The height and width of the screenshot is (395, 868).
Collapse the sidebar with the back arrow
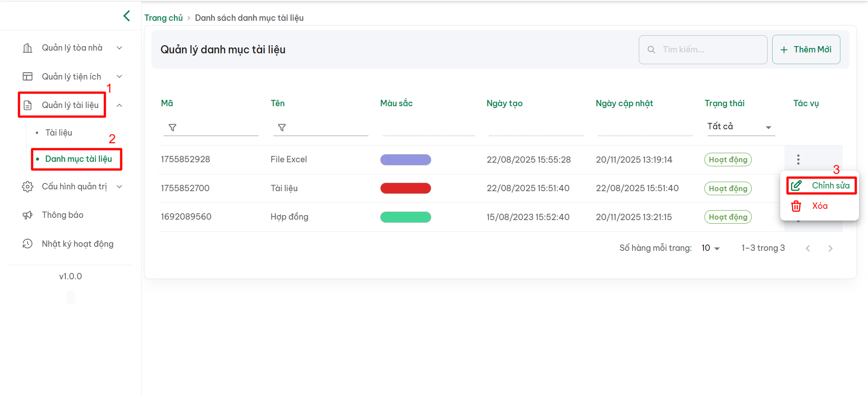pos(127,16)
